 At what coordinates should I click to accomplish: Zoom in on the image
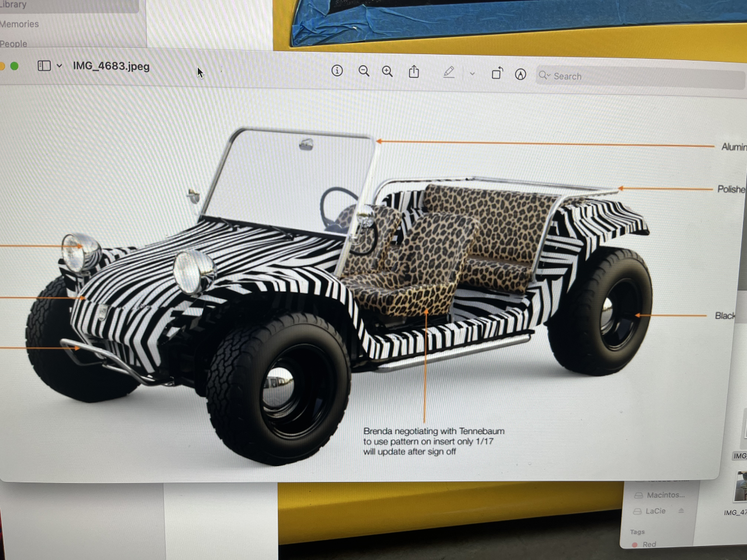click(x=388, y=71)
